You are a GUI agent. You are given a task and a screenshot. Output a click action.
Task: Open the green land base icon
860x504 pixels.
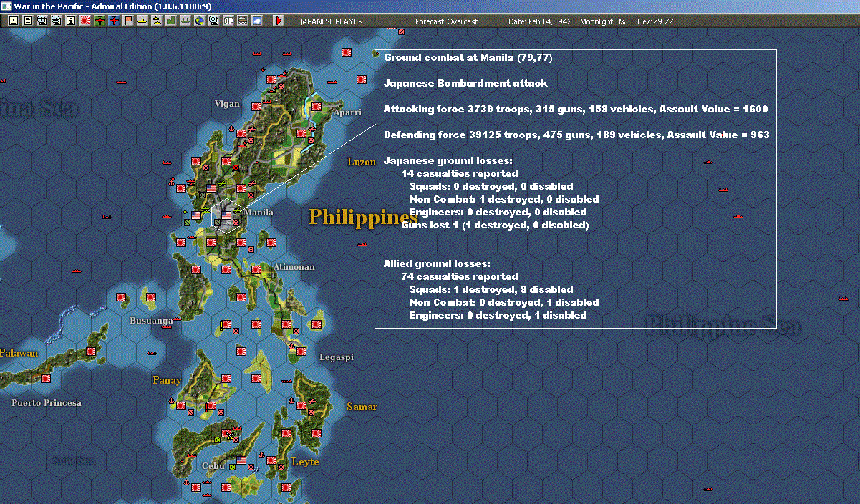coord(170,21)
